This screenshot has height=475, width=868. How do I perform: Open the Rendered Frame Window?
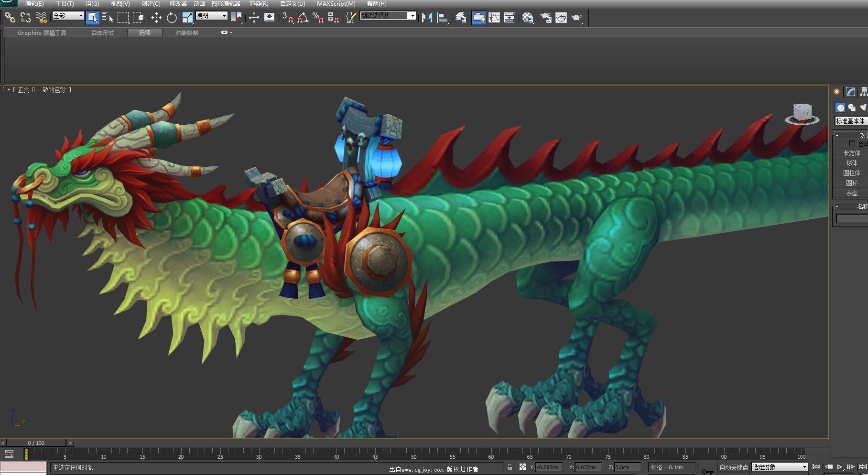pyautogui.click(x=561, y=18)
